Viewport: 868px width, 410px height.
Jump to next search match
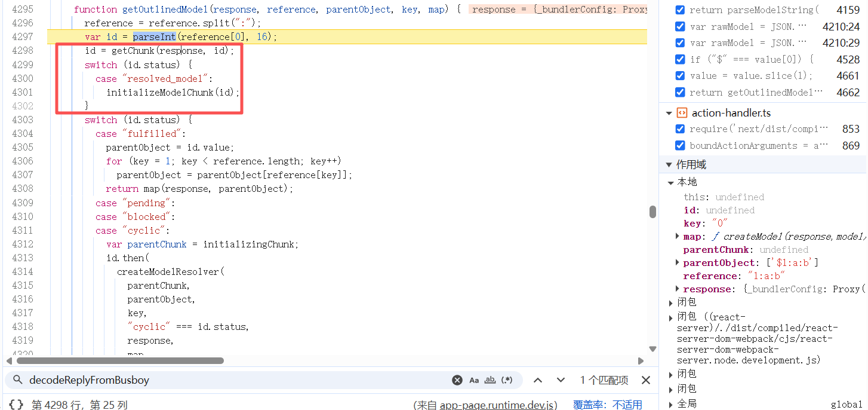click(561, 380)
